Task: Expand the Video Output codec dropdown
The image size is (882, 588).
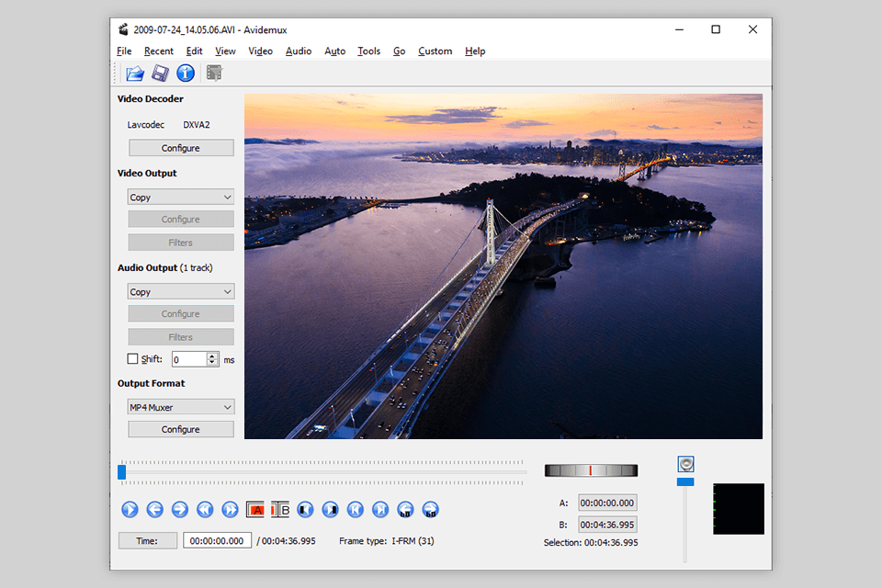Action: pos(181,197)
